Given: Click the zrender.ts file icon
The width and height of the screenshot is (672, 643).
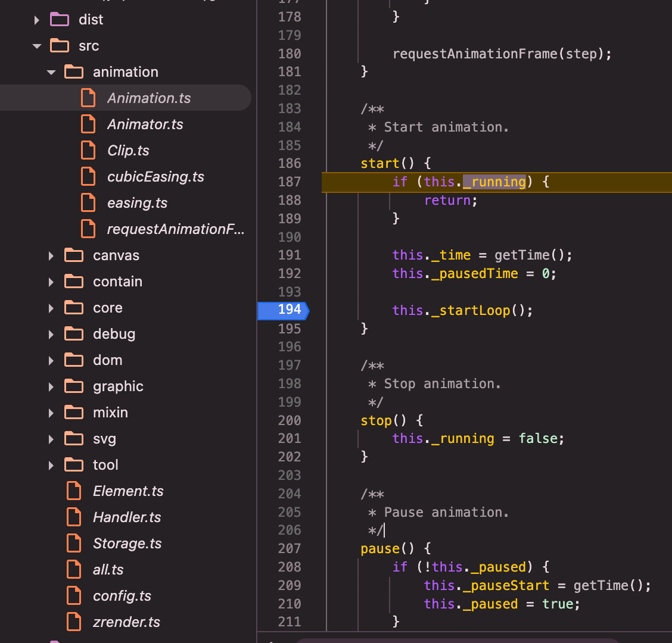Looking at the screenshot, I should point(74,622).
